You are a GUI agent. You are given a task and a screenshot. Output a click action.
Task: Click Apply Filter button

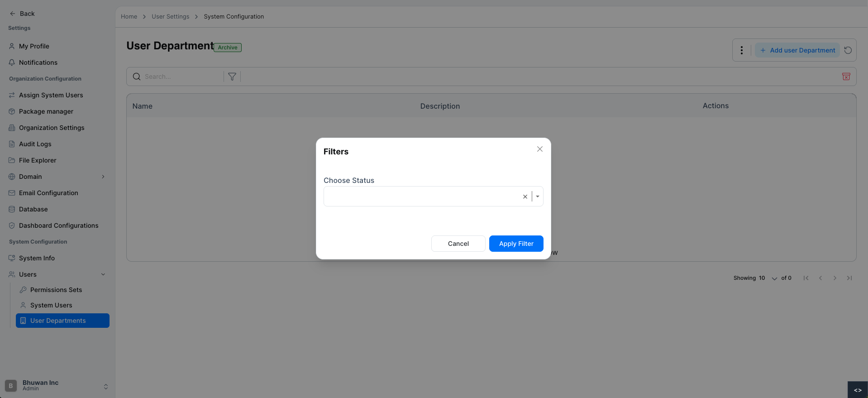[516, 244]
